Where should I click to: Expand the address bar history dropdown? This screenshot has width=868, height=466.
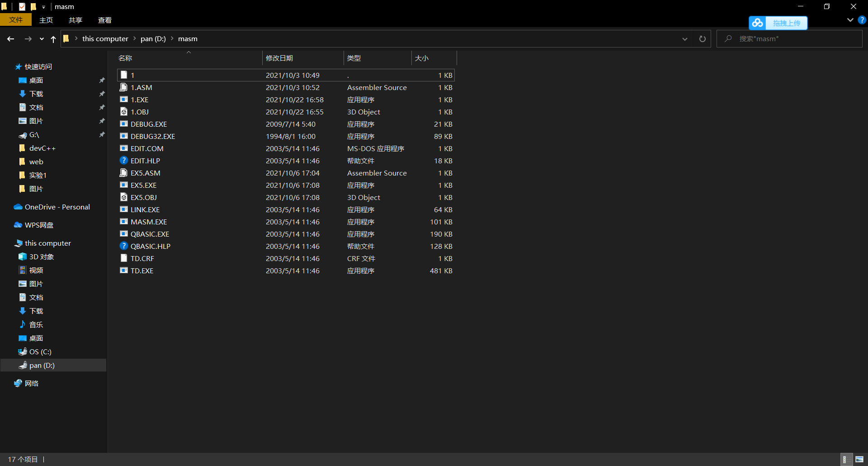point(685,39)
